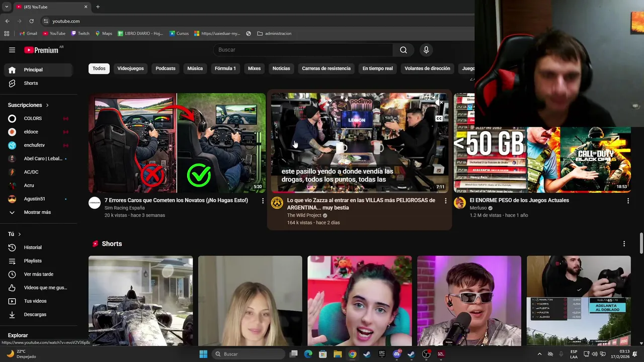Open Maps bookmark

click(104, 34)
